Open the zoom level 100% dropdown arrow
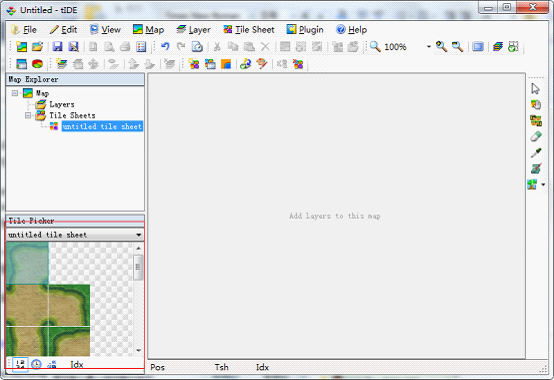 [x=429, y=47]
